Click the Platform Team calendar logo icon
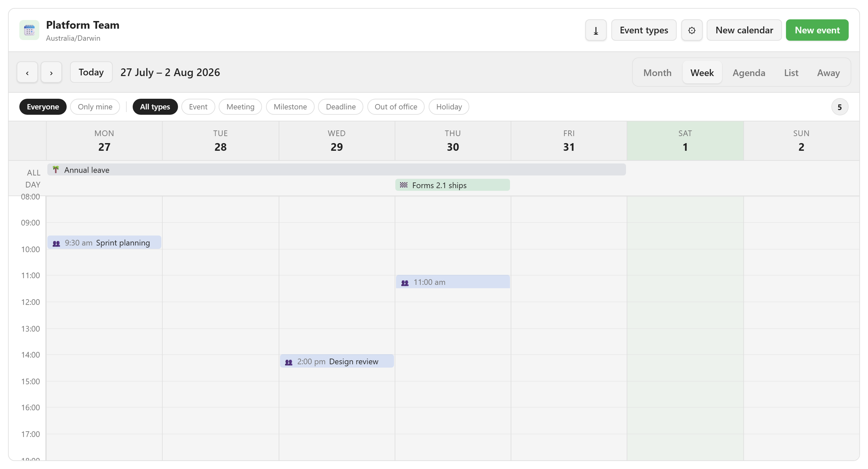The width and height of the screenshot is (868, 469). [x=29, y=30]
